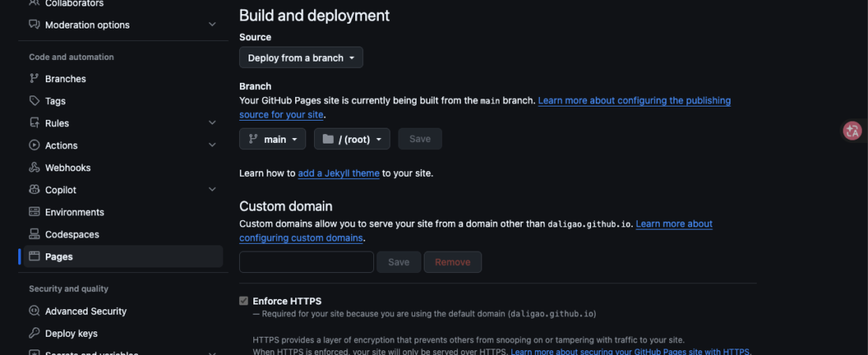This screenshot has height=355, width=868.
Task: Click the 'Code and automation' section label
Action: 71,57
